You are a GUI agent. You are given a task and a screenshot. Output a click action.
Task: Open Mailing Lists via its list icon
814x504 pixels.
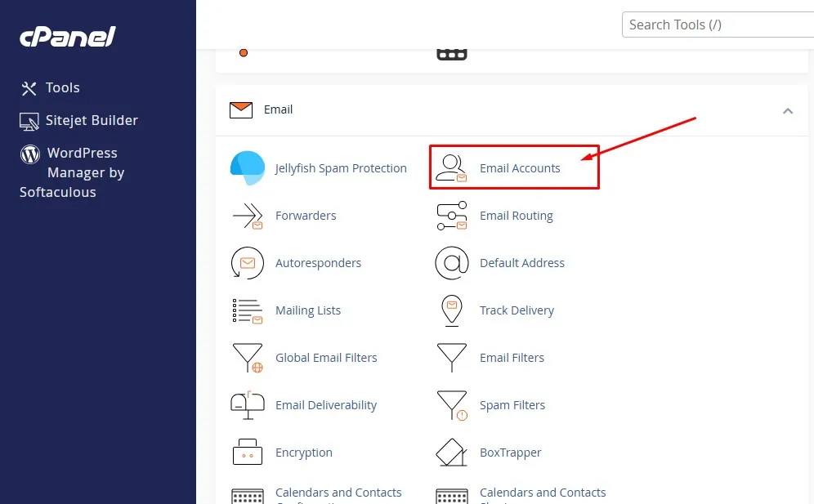click(x=248, y=310)
